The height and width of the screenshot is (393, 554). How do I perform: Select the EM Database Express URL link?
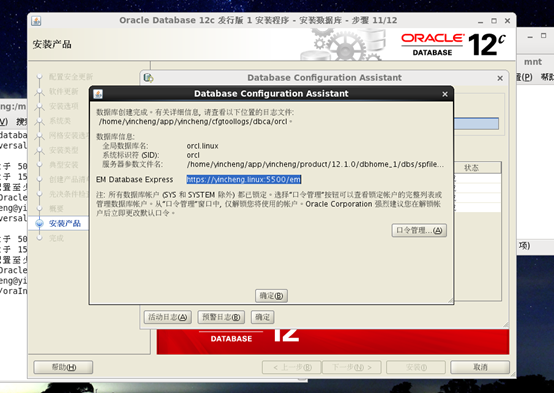(243, 180)
